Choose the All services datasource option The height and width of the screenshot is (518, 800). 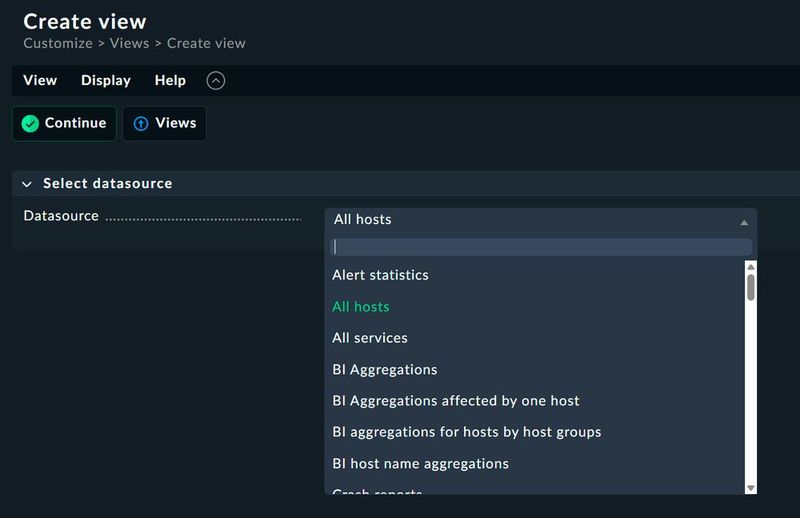(370, 338)
